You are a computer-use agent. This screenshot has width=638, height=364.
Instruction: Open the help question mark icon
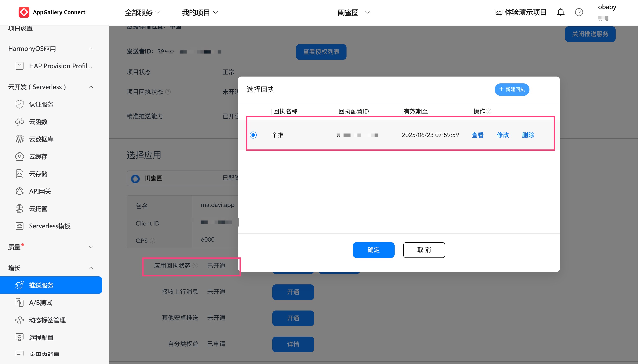click(x=579, y=12)
